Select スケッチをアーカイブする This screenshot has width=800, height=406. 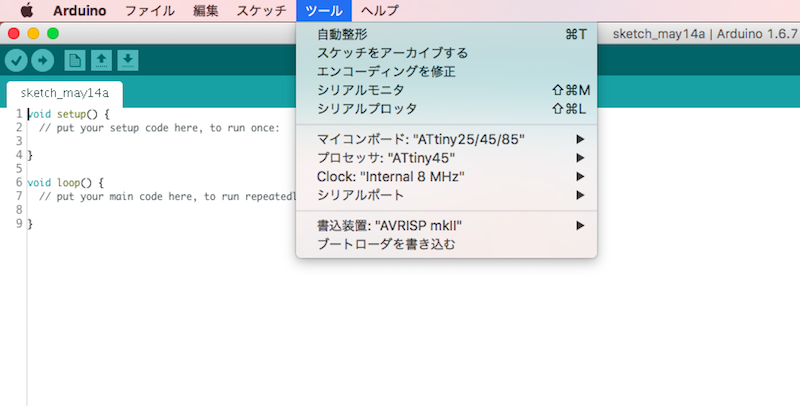click(x=446, y=53)
